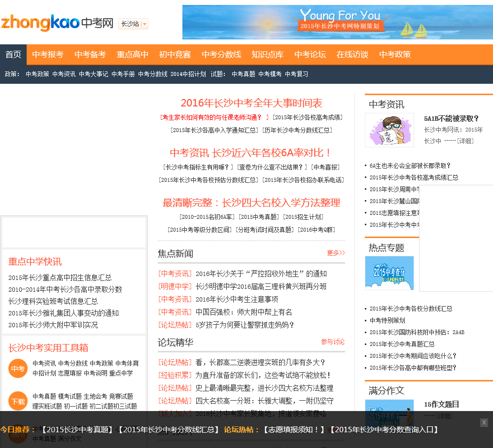This screenshot has width=493, height=448.
Task: Click 竞赛试题 in the download toolbox
Action: (121, 396)
